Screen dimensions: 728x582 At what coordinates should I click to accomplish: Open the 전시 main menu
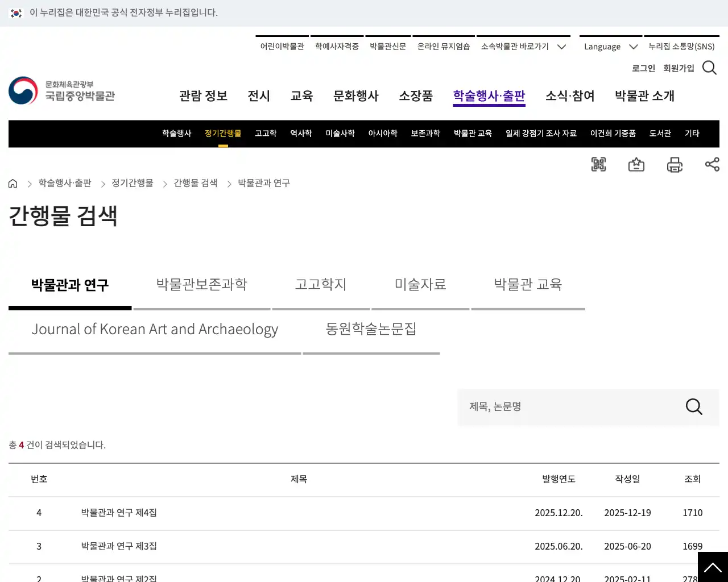259,96
